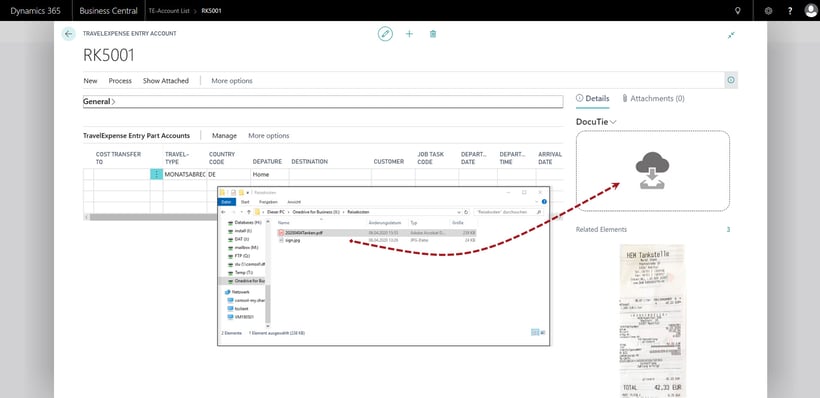Open the Freigeben tab in Explorer
Image resolution: width=820 pixels, height=398 pixels.
(268, 202)
